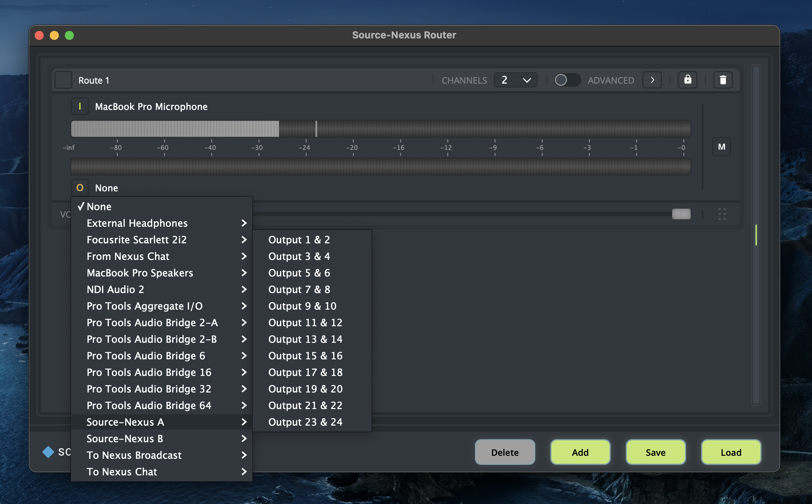Click the orange output O icon
This screenshot has width=812, height=504.
tap(80, 188)
